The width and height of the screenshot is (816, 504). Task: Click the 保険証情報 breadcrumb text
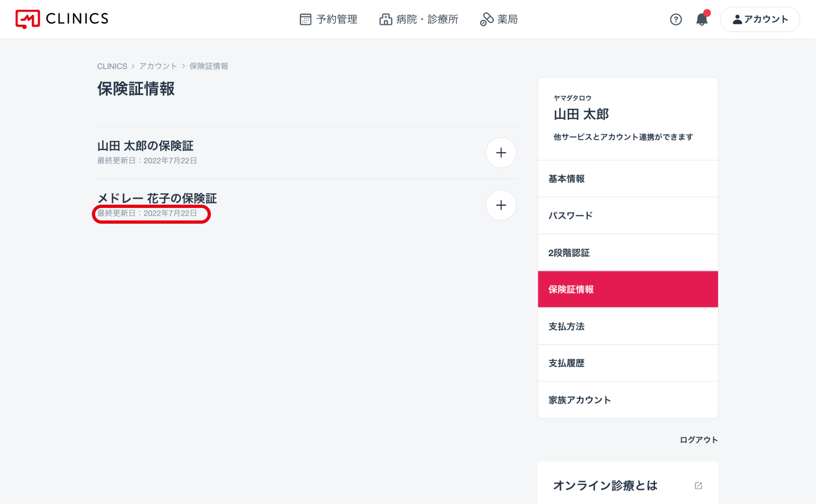pos(209,66)
